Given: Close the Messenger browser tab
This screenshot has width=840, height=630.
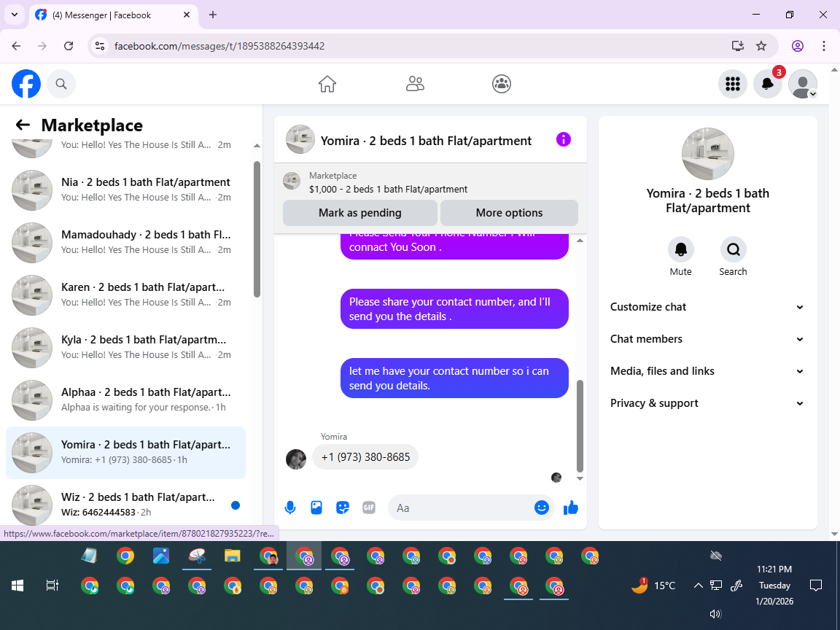Looking at the screenshot, I should click(187, 15).
